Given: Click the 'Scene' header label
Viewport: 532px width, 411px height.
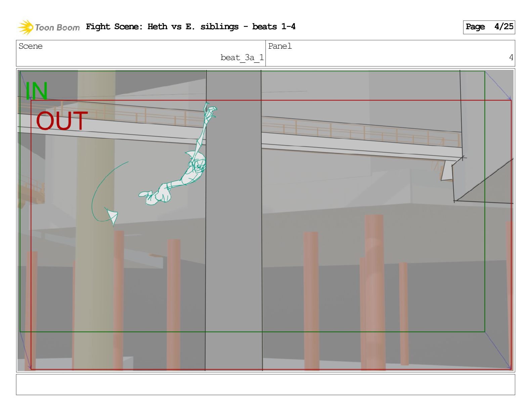Looking at the screenshot, I should click(31, 46).
